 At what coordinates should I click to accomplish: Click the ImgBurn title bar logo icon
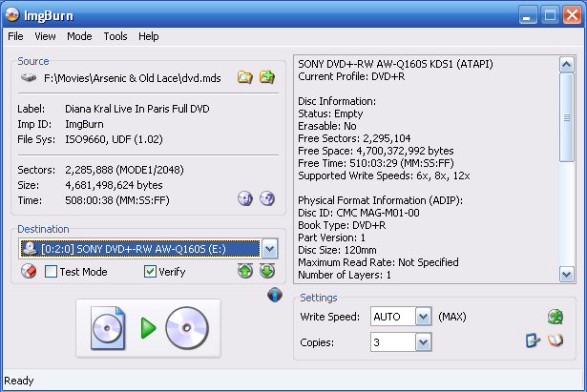click(12, 14)
